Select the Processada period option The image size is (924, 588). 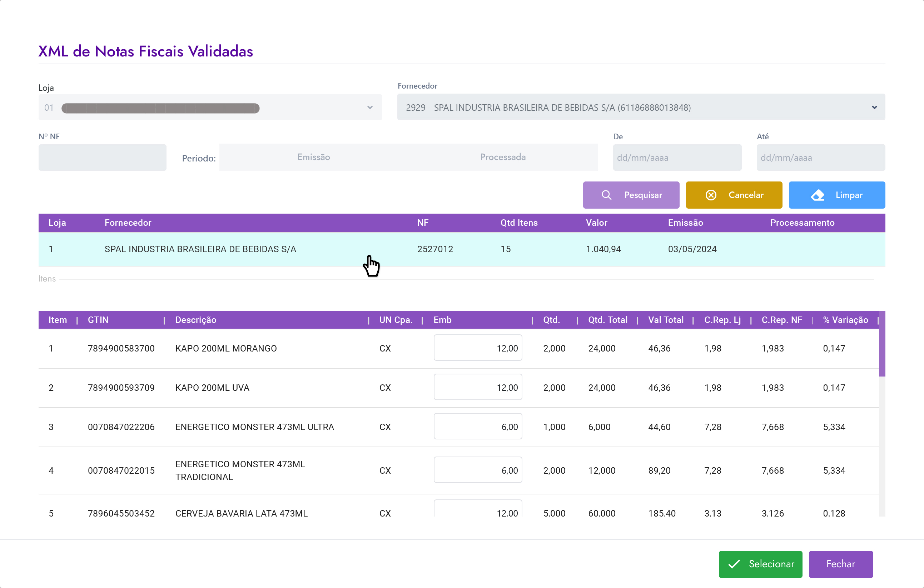click(x=503, y=157)
